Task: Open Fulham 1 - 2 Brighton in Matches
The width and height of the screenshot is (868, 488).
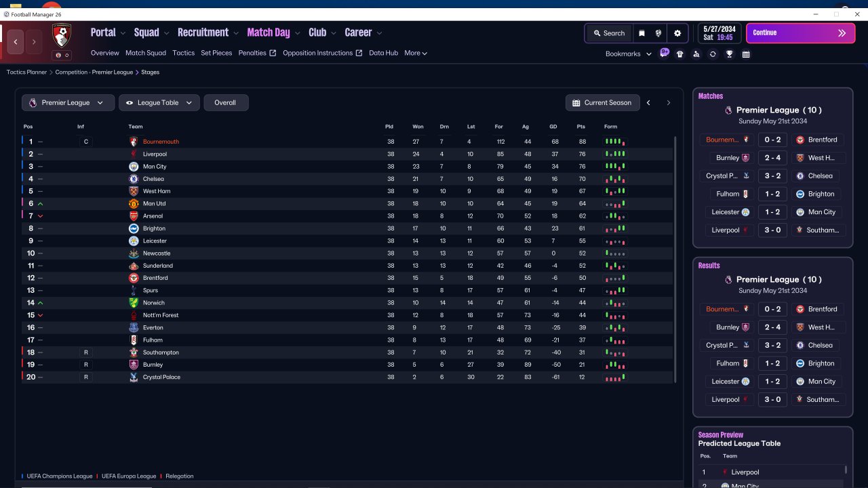Action: [773, 194]
